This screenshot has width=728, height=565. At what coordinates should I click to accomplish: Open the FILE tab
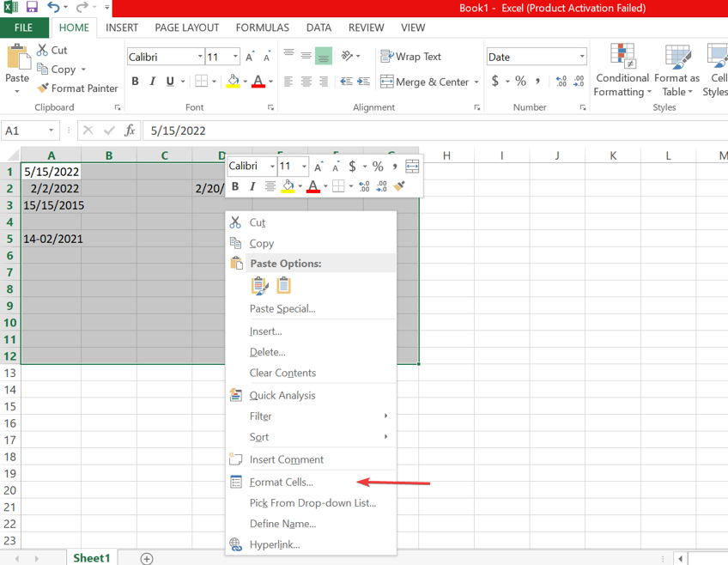(24, 27)
